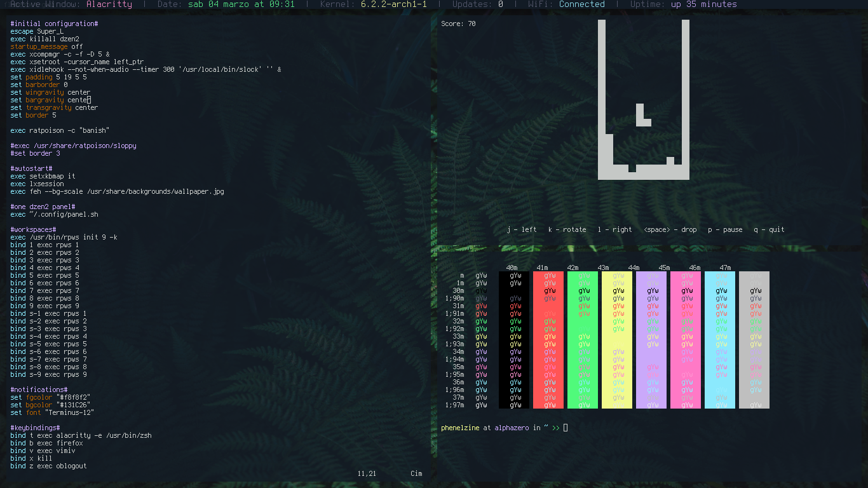This screenshot has height=488, width=868.
Task: Click the "k - rotate" key hint
Action: (x=567, y=229)
